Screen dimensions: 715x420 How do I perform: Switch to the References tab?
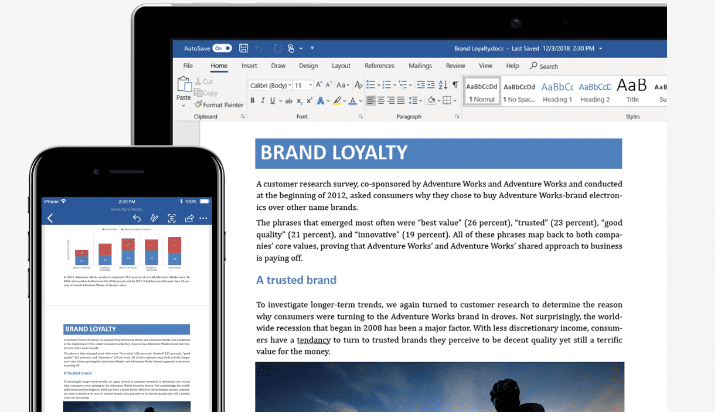tap(378, 66)
